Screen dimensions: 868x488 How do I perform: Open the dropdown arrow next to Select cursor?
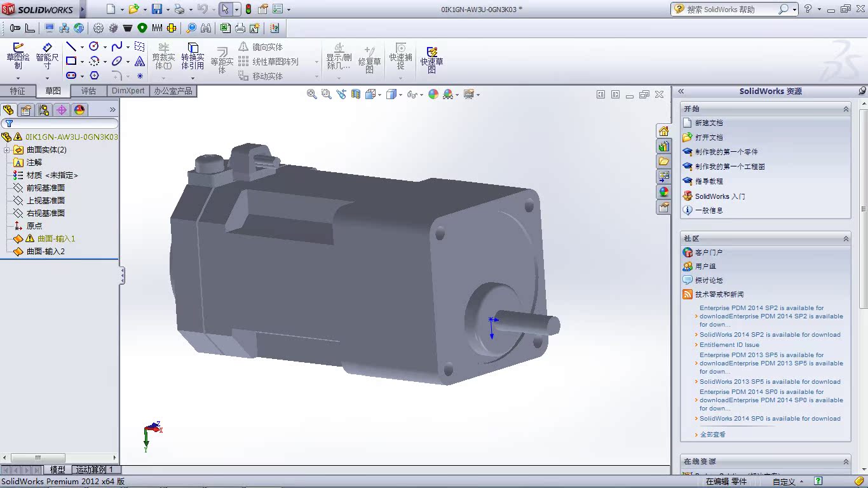coord(236,10)
